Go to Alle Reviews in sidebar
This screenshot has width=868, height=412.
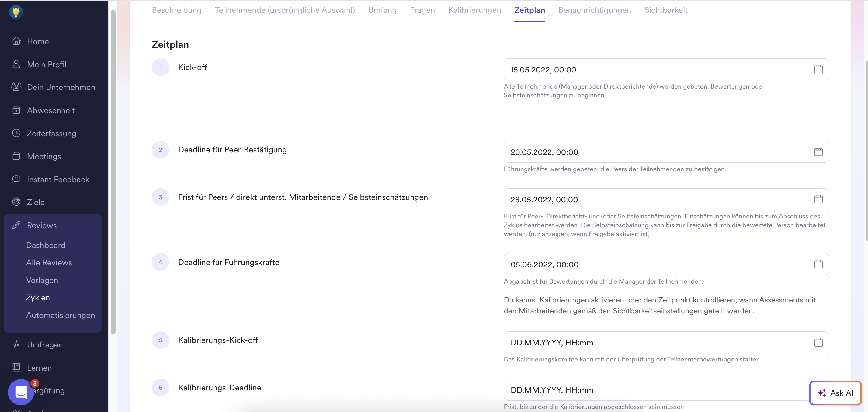pyautogui.click(x=49, y=263)
